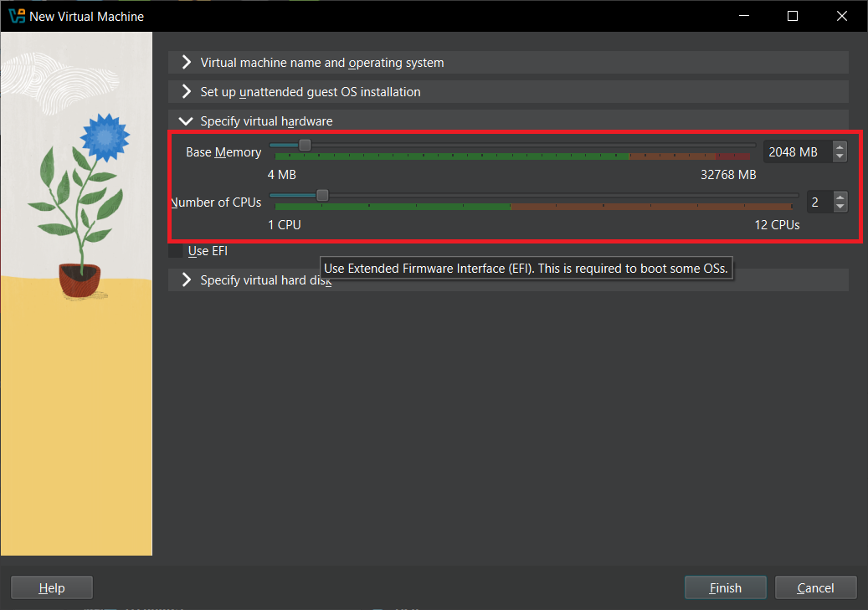Viewport: 868px width, 610px height.
Task: Click the CPU count input field
Action: tap(817, 202)
